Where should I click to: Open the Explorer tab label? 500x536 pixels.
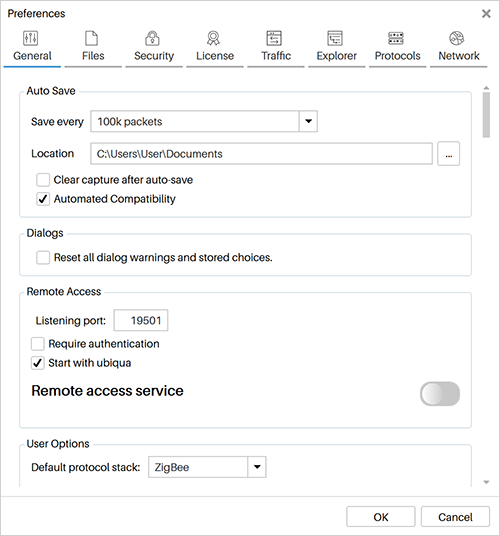pos(337,56)
